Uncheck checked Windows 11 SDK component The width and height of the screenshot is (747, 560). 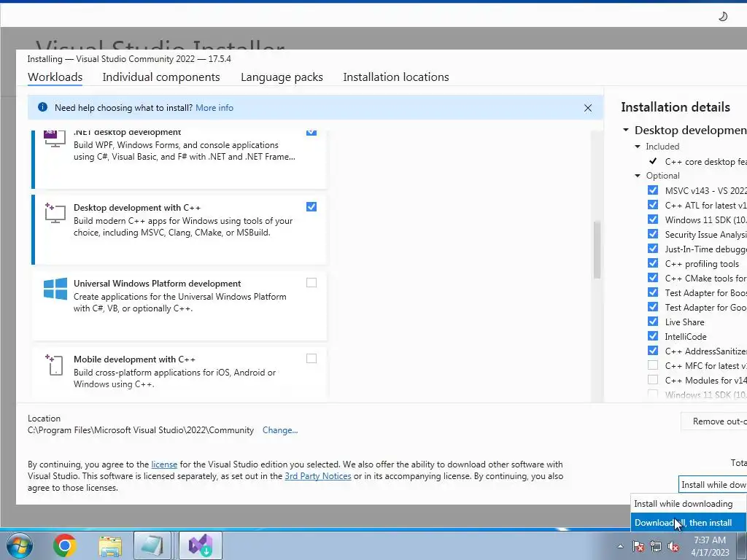click(653, 219)
